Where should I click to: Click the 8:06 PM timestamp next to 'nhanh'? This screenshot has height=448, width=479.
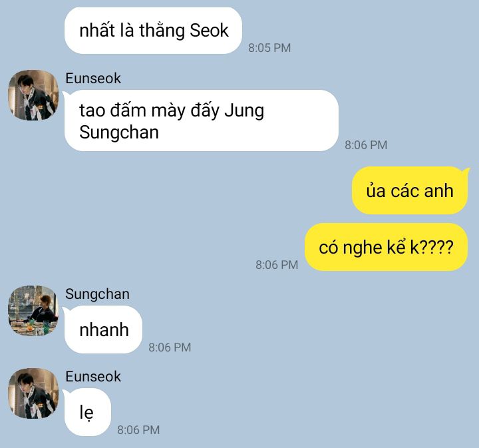pos(170,347)
